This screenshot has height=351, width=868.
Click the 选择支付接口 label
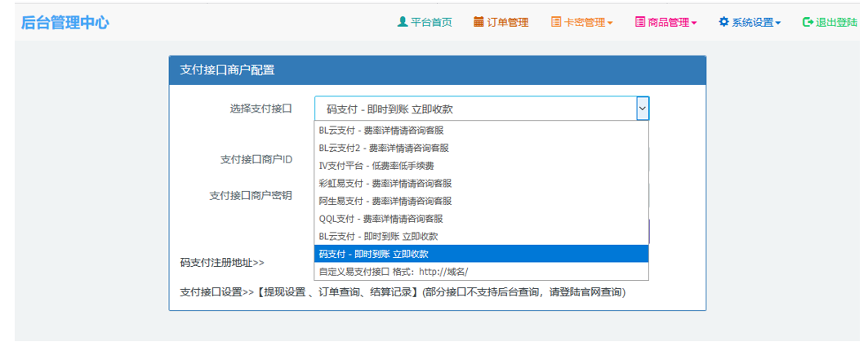[x=260, y=109]
